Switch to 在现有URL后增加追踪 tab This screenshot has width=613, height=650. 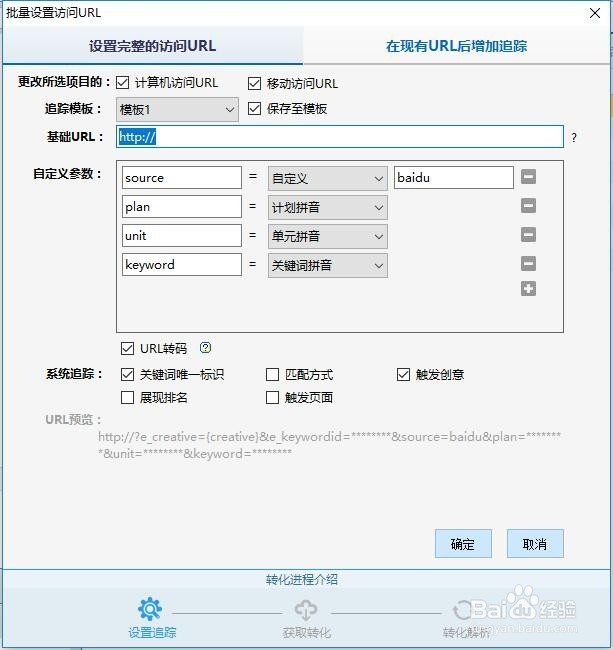457,46
